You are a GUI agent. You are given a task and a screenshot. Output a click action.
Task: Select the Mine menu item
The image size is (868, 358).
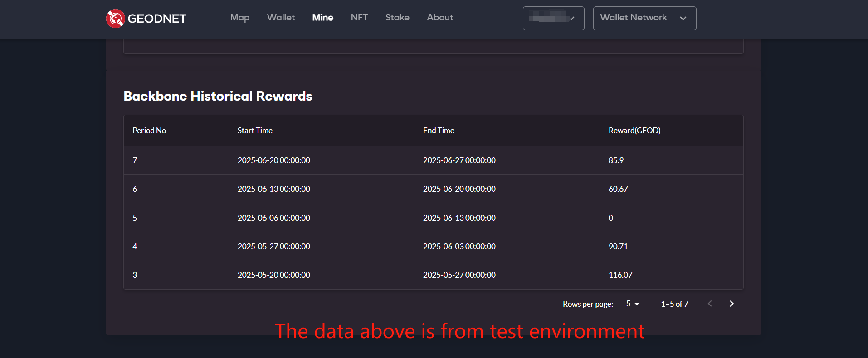click(323, 18)
